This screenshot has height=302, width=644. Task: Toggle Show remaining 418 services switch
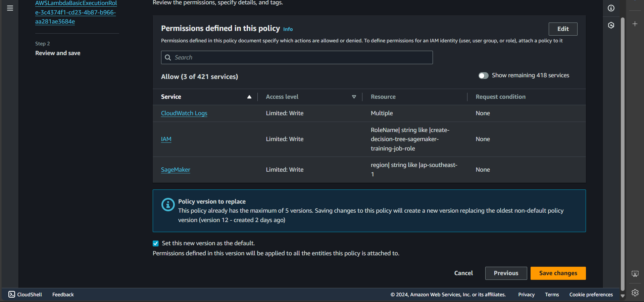coord(483,76)
